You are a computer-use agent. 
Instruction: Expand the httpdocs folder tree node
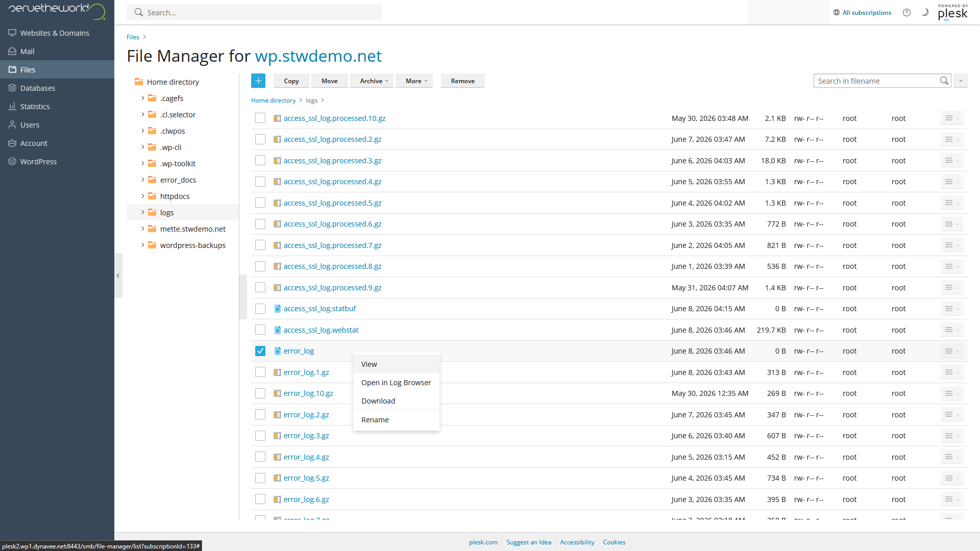[143, 196]
